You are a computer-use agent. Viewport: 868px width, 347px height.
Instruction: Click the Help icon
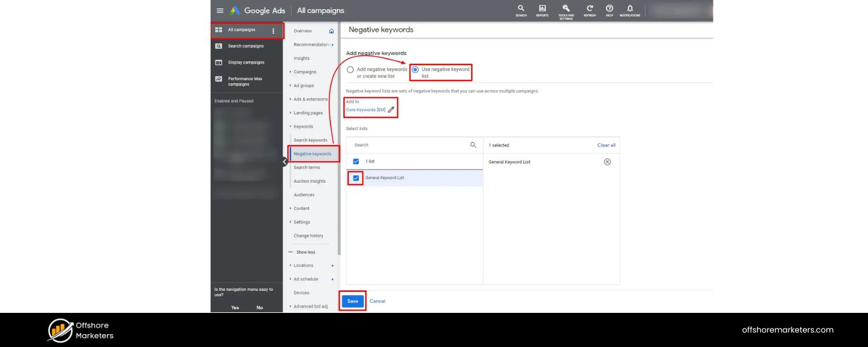coord(609,9)
